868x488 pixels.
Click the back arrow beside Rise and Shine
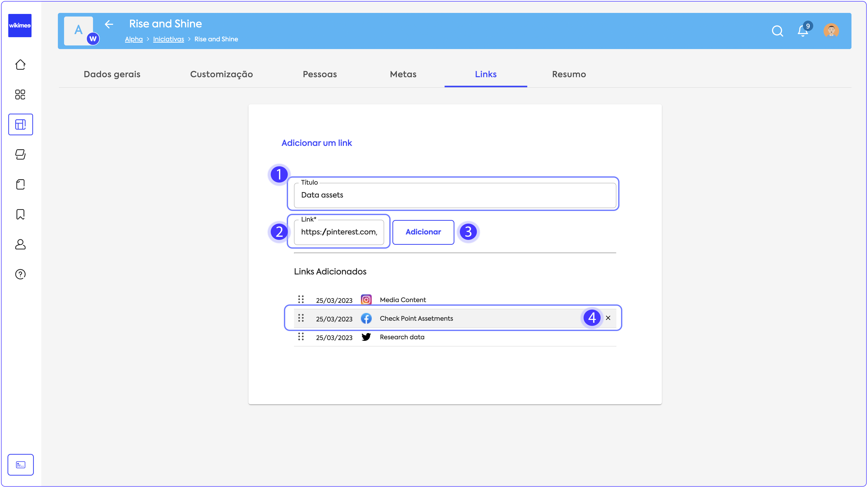(109, 24)
